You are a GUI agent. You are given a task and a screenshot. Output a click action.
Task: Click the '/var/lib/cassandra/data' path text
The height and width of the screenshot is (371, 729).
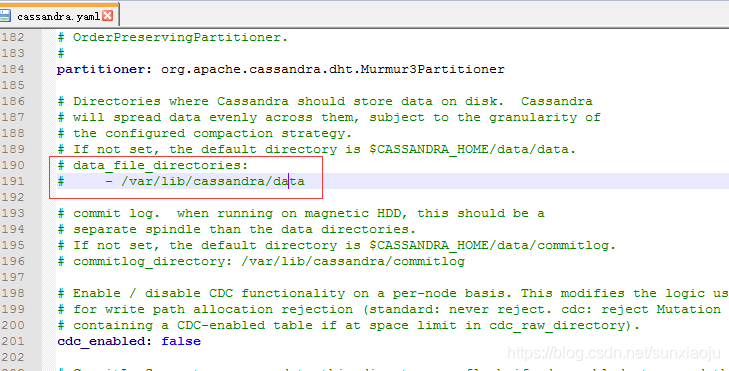coord(213,181)
